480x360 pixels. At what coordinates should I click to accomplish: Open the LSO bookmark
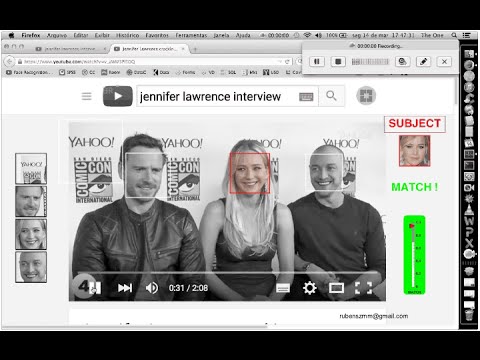[x=271, y=72]
